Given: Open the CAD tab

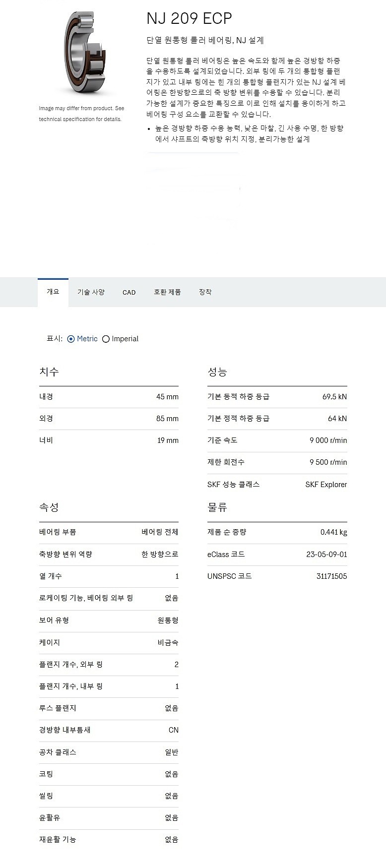Looking at the screenshot, I should point(129,292).
